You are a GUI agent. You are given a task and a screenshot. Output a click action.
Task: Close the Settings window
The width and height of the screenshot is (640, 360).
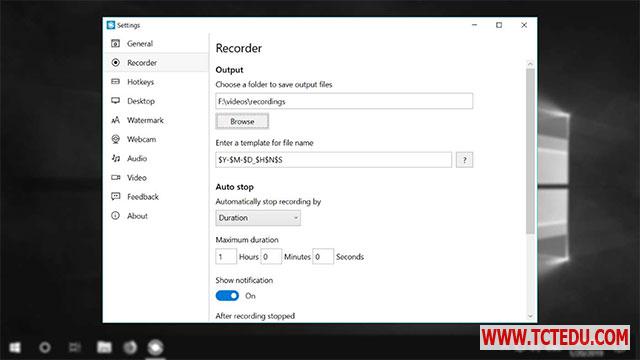coord(524,25)
